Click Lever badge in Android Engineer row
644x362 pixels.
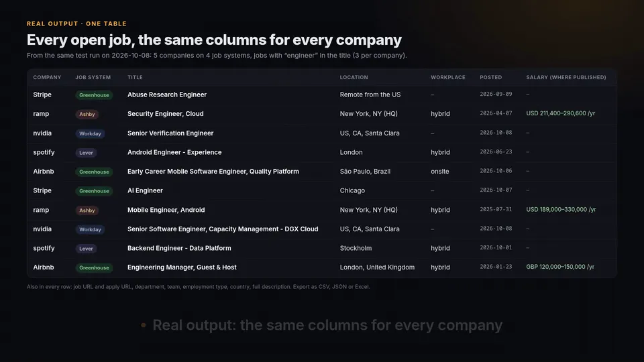coord(86,153)
